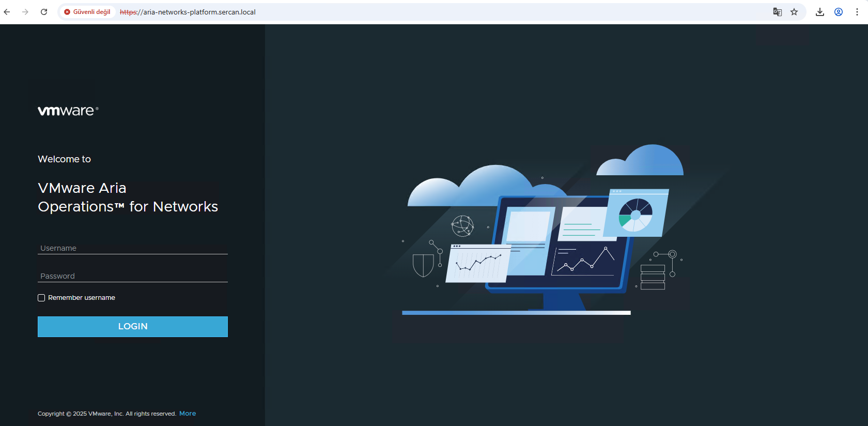Click the server stack graphic in illustration
The height and width of the screenshot is (426, 868).
click(653, 277)
